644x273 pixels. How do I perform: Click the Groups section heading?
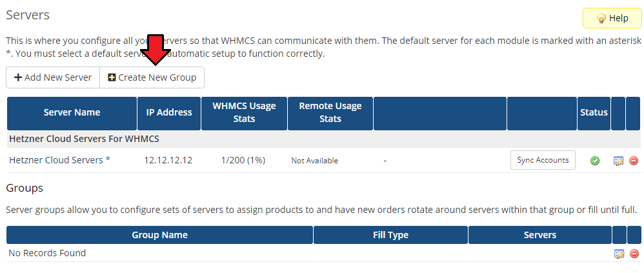point(25,188)
